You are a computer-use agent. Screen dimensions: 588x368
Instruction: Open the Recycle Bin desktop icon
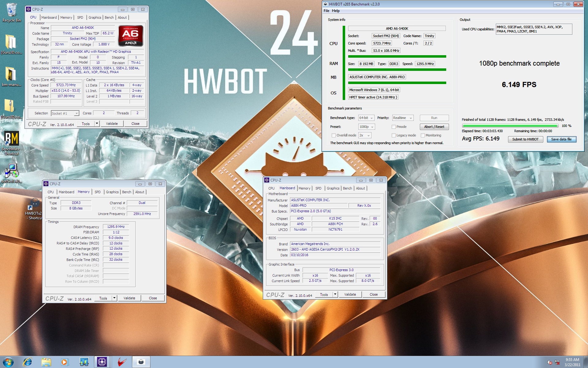point(11,12)
